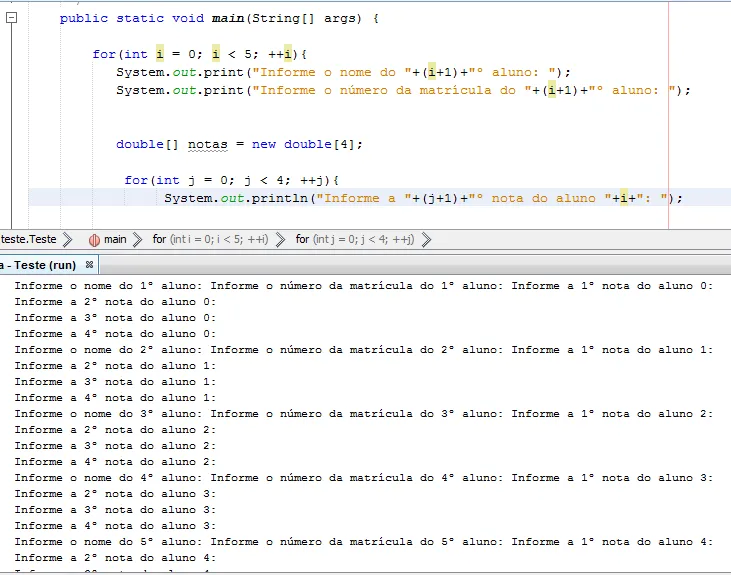Click output 'Informe a 2° nota do aluno 0:'
Image resolution: width=731 pixels, height=575 pixels.
point(115,302)
